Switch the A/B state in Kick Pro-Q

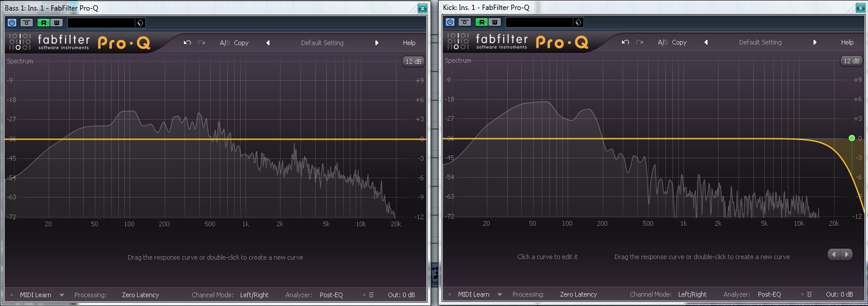point(663,42)
